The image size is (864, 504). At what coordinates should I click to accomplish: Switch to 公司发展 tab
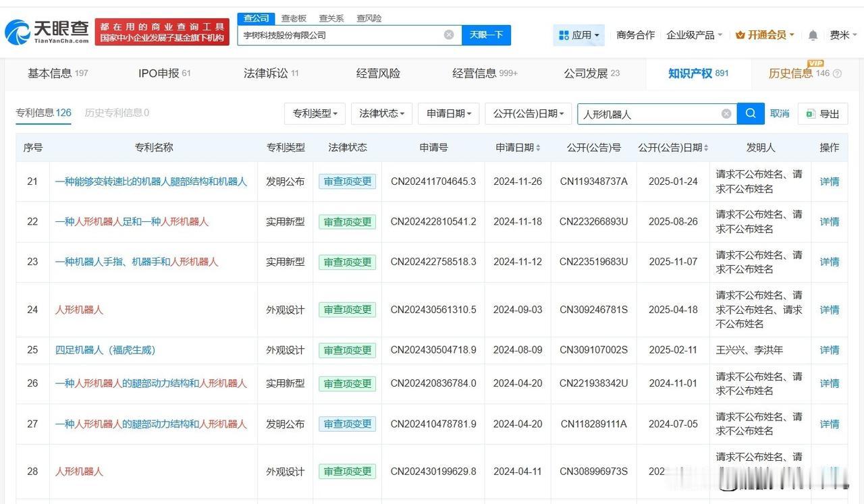[591, 74]
